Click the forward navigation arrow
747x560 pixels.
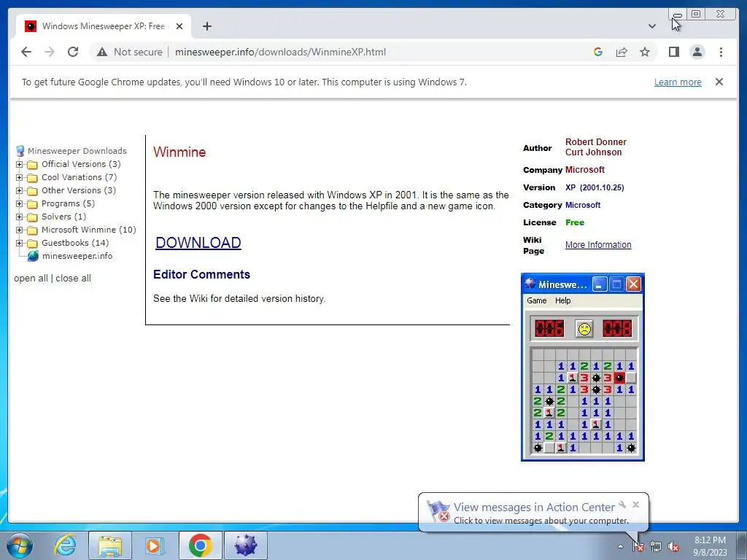pyautogui.click(x=50, y=52)
